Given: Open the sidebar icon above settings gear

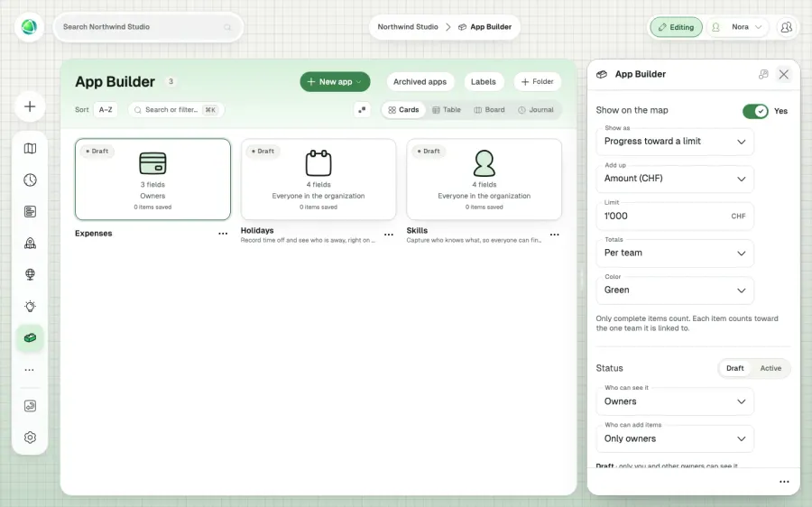Looking at the screenshot, I should [30, 406].
